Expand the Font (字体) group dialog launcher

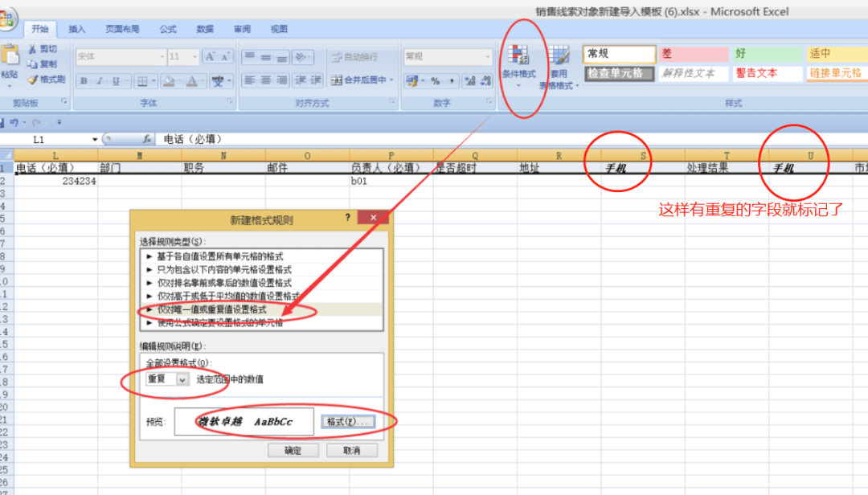point(231,102)
